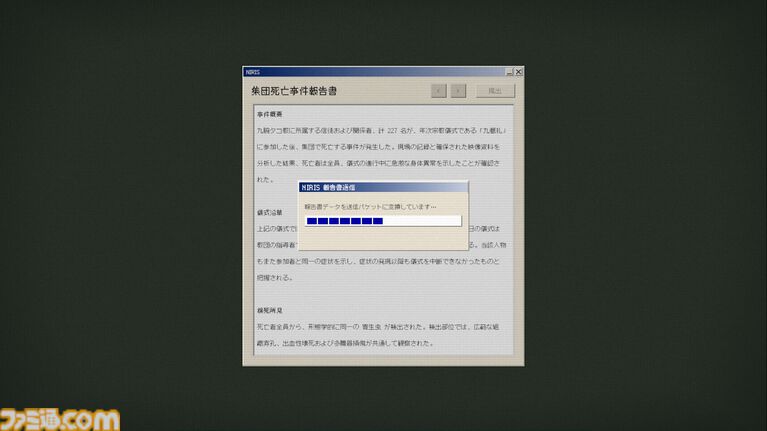Click the NIRIS 報告書送信 dialog title bar
767x431 pixels.
click(x=383, y=187)
